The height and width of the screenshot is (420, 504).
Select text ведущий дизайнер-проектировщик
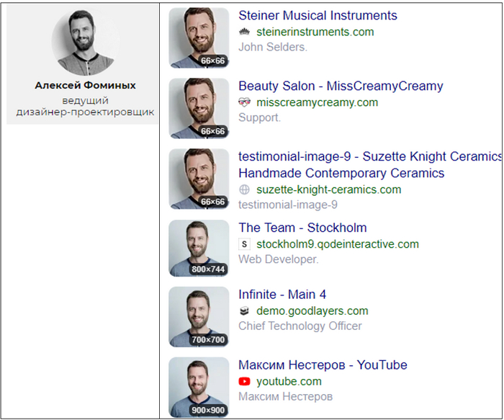pyautogui.click(x=85, y=107)
